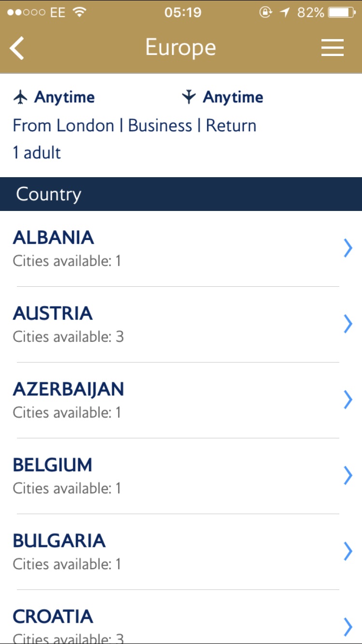Tap the battery icon in status bar
The width and height of the screenshot is (362, 644).
click(342, 13)
